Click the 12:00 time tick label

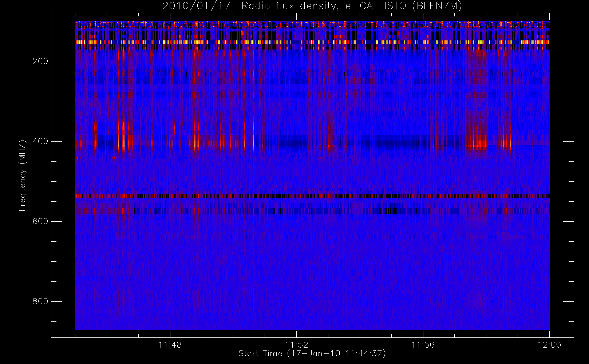[x=549, y=345]
